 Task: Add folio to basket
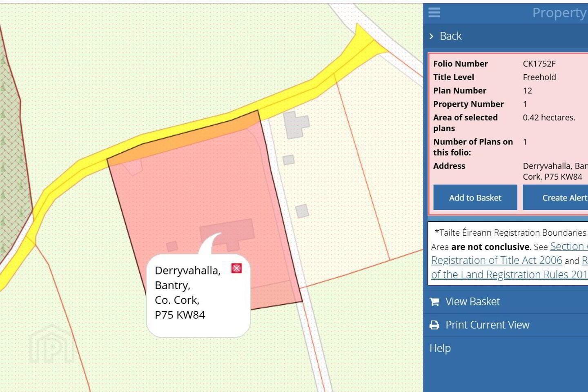pos(475,198)
